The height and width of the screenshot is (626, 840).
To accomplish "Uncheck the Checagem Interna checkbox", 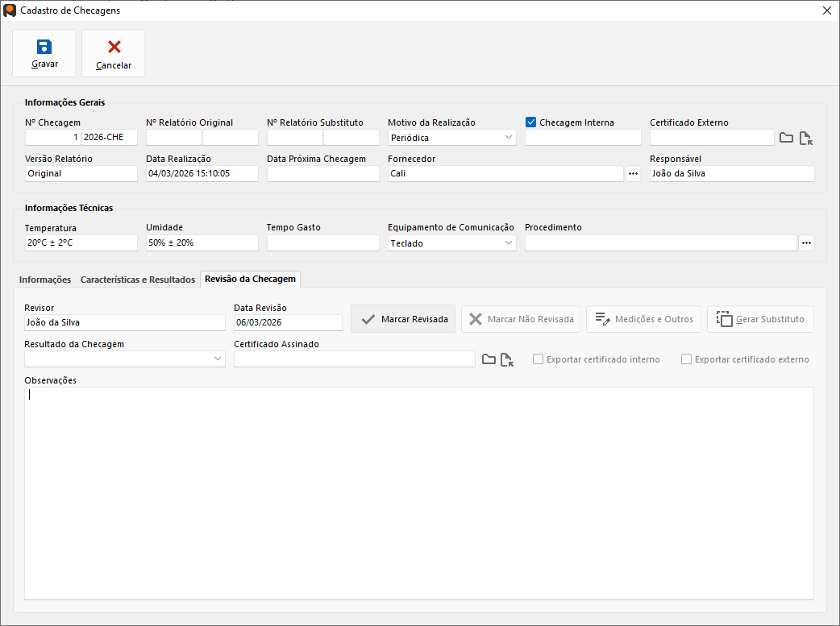I will point(531,122).
